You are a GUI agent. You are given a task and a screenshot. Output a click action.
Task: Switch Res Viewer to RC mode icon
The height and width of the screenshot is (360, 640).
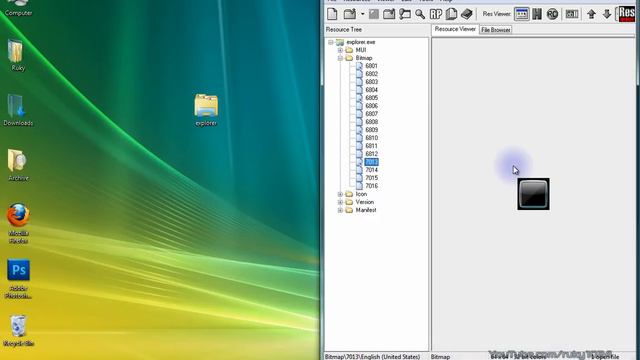(552, 14)
